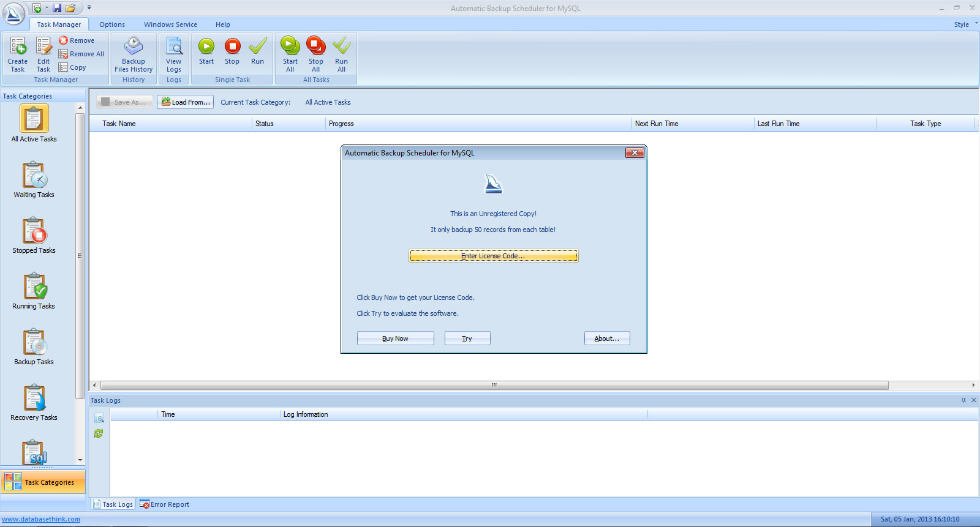Click the task list horizontal scrollbar
980x527 pixels.
click(494, 385)
